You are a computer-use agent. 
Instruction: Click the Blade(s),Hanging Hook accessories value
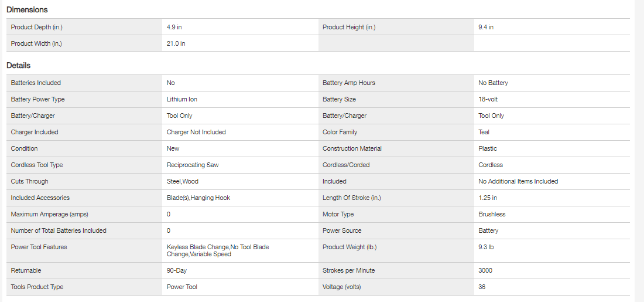[198, 198]
